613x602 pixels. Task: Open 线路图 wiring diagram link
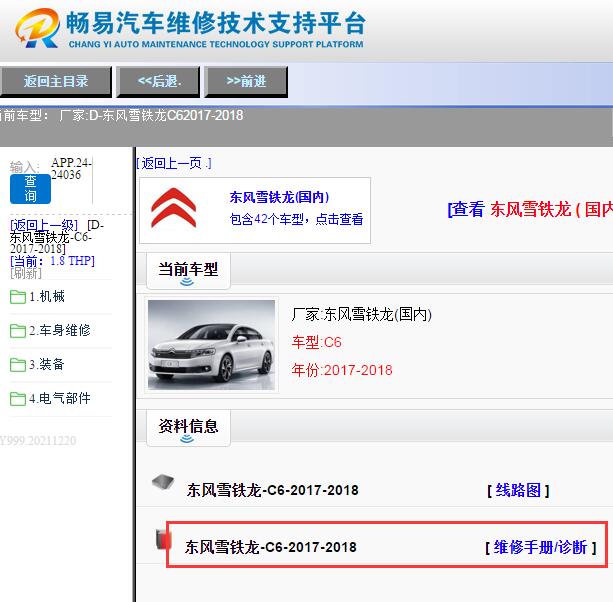[518, 490]
